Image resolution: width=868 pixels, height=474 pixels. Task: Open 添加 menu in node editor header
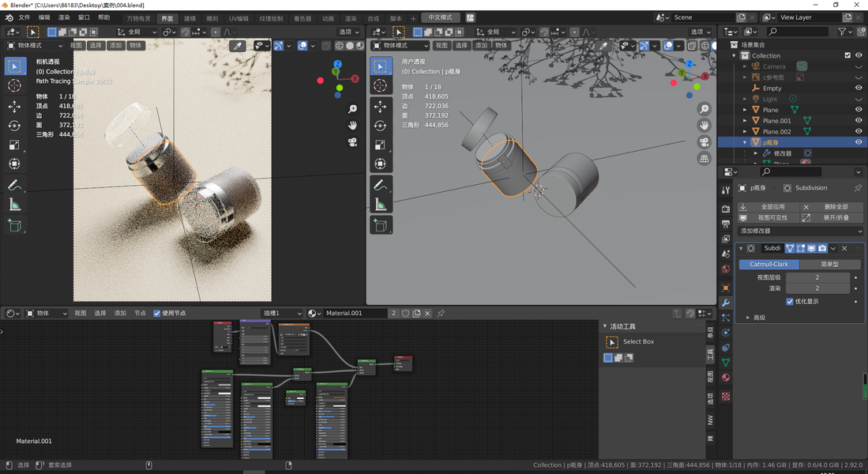pyautogui.click(x=120, y=314)
